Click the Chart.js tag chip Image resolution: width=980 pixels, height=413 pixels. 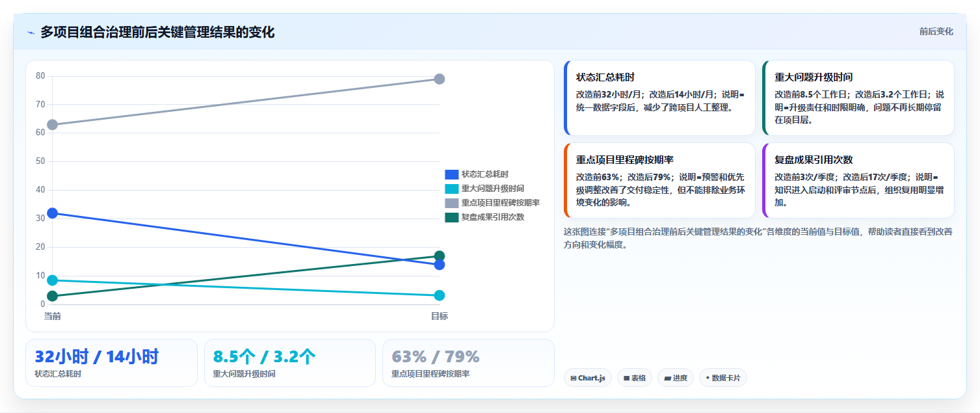point(588,378)
